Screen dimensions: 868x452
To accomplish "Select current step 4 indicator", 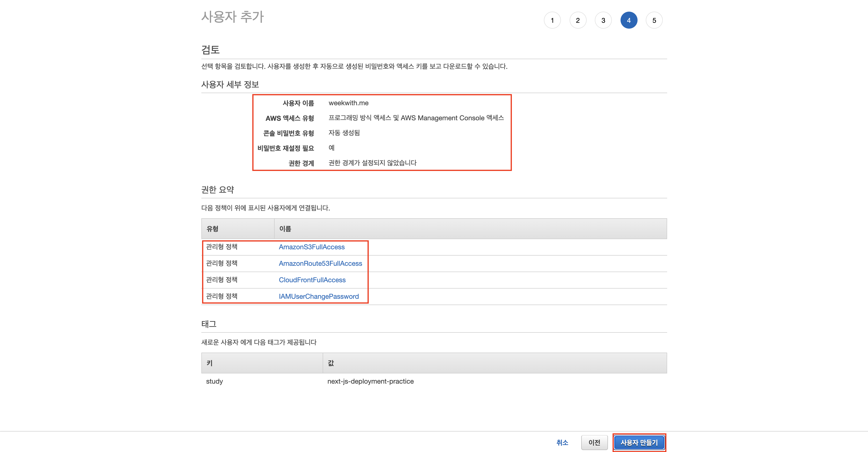I will click(628, 20).
